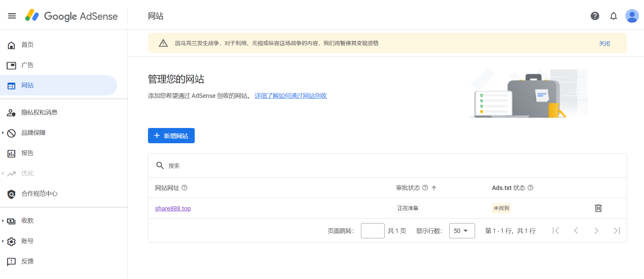This screenshot has height=279, width=644.
Task: Click the warning triangle in the banner
Action: tap(163, 43)
